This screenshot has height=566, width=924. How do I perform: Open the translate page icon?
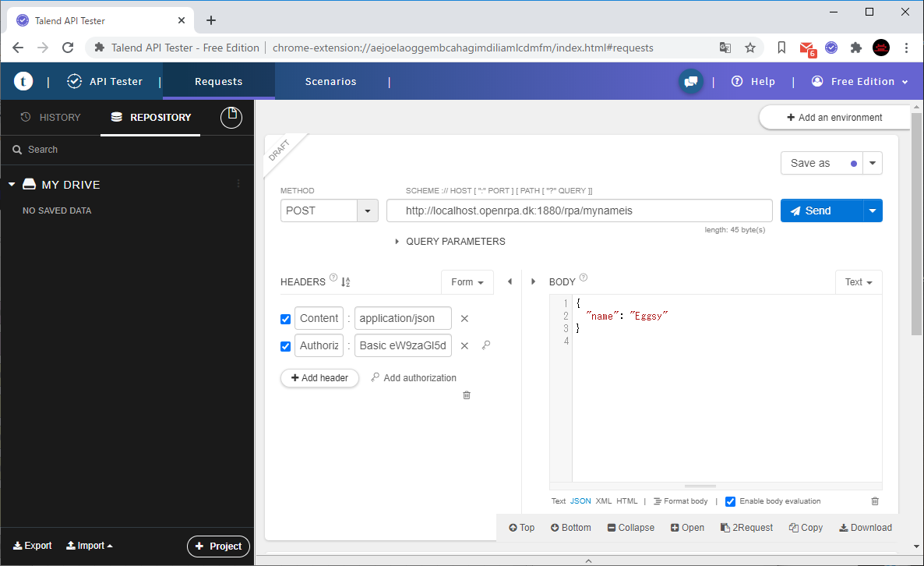(725, 48)
